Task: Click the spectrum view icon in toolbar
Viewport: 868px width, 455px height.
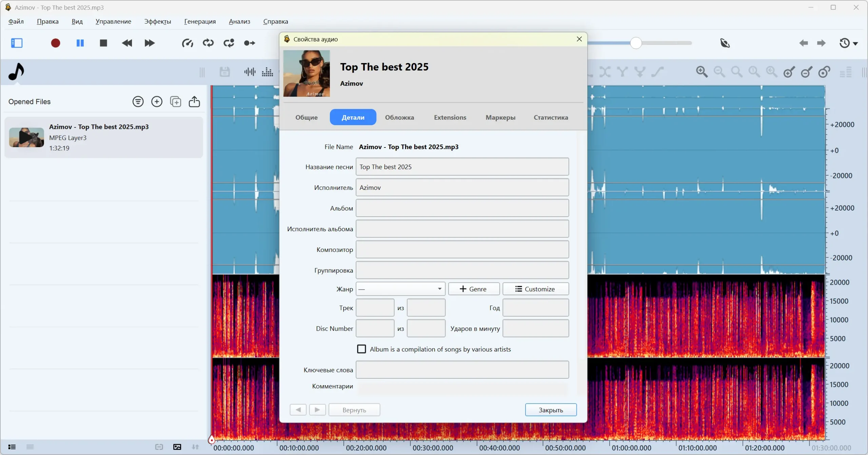Action: (268, 72)
